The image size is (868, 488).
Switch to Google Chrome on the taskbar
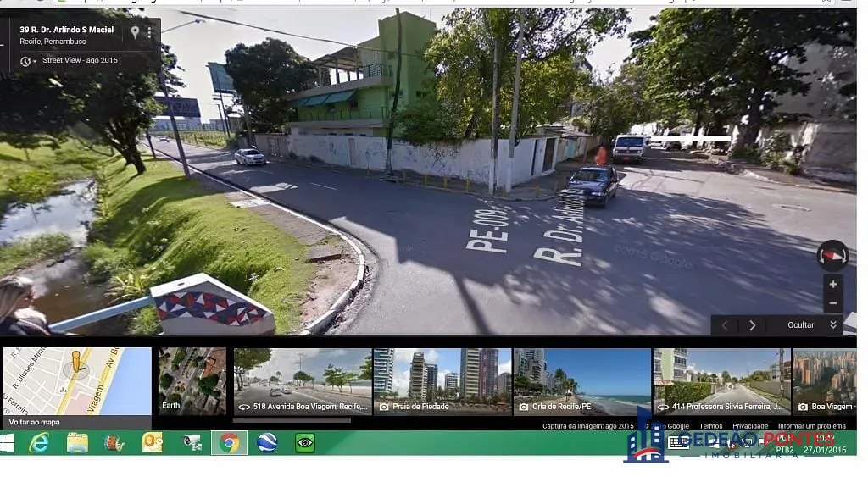(x=229, y=442)
